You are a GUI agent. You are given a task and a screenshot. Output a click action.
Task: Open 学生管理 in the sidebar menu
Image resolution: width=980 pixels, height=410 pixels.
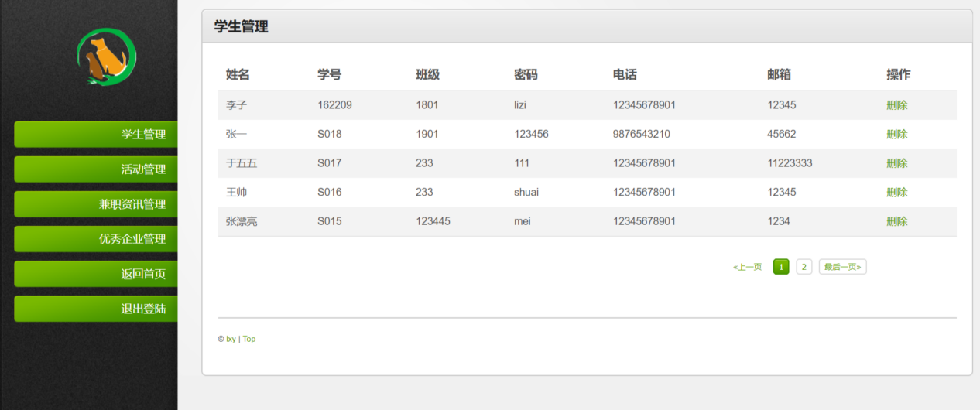96,134
